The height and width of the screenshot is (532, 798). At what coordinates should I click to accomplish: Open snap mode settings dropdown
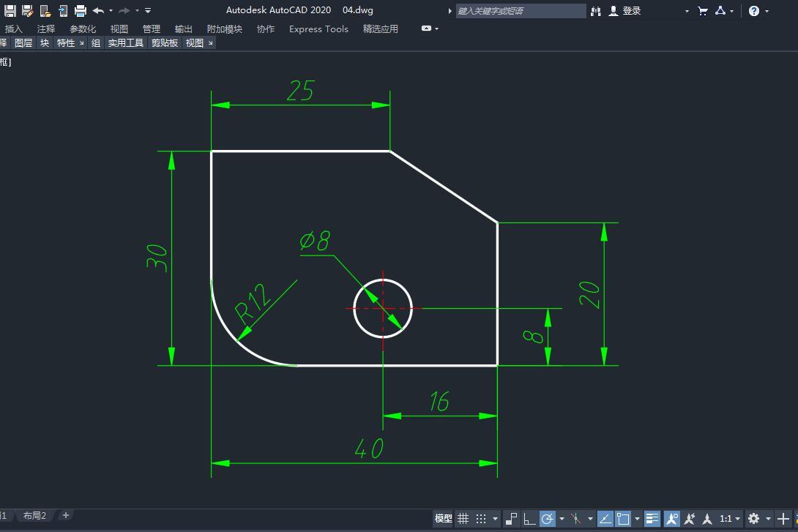495,519
